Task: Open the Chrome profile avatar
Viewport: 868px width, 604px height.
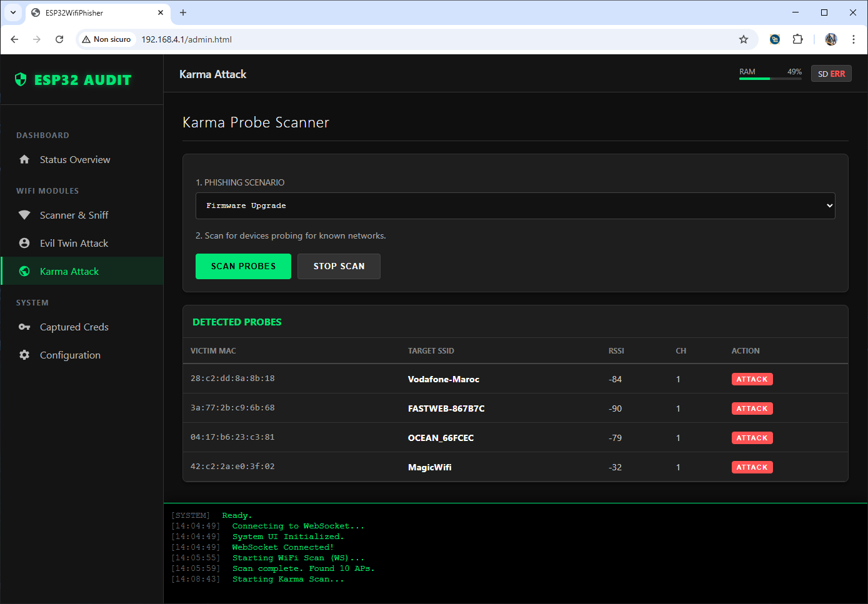Action: click(x=831, y=39)
